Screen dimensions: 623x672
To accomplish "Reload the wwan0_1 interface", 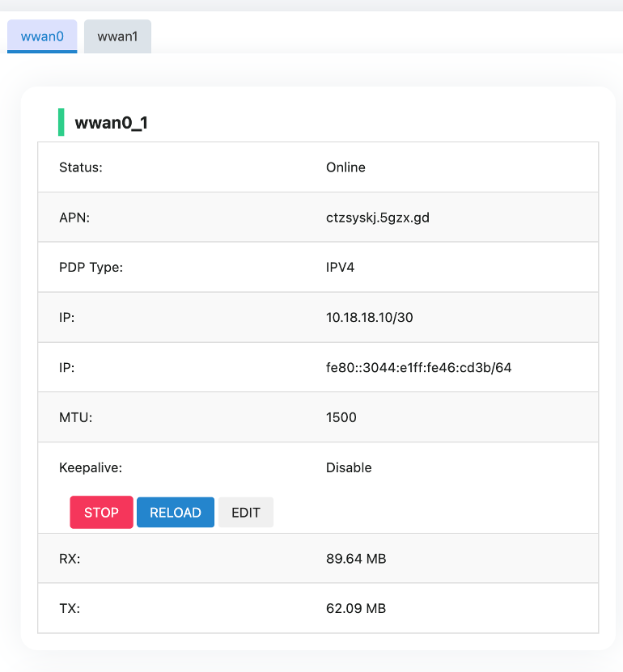I will tap(175, 512).
